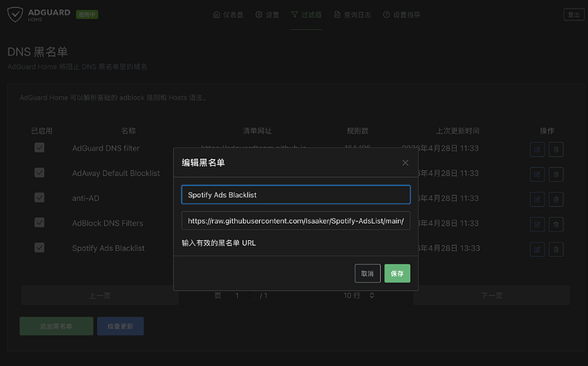
Task: Delete the AdAway Default Blocklist entry
Action: (x=556, y=174)
